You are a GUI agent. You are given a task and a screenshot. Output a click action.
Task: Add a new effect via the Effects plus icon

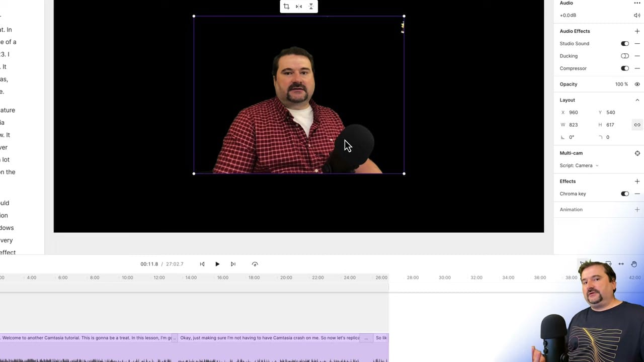pos(637,181)
